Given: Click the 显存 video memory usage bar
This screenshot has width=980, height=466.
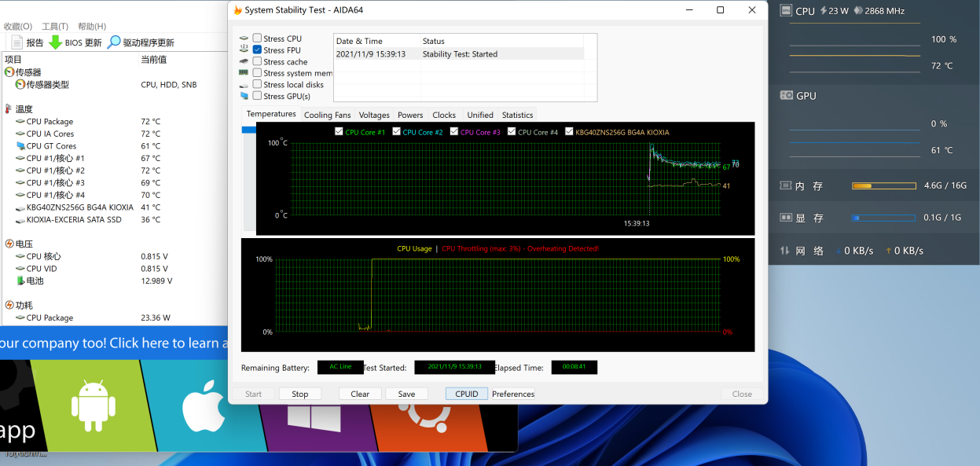Looking at the screenshot, I should coord(884,218).
